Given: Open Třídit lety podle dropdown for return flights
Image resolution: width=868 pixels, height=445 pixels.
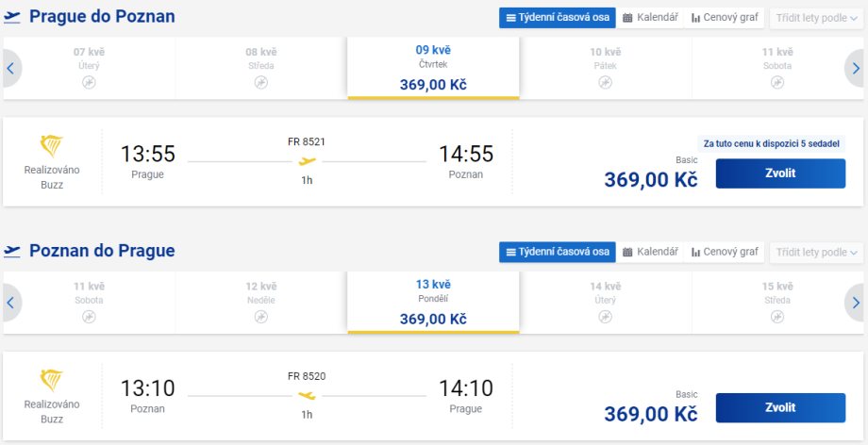Looking at the screenshot, I should point(816,252).
